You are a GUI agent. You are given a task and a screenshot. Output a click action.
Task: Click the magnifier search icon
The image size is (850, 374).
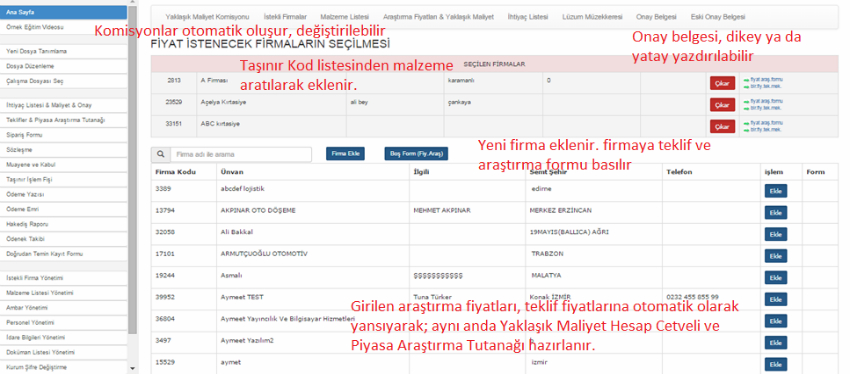[x=160, y=154]
